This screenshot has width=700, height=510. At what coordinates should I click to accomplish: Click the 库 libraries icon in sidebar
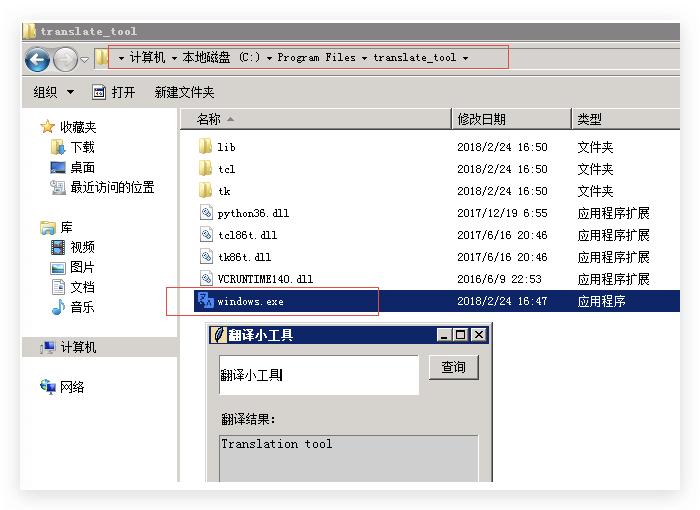point(48,227)
